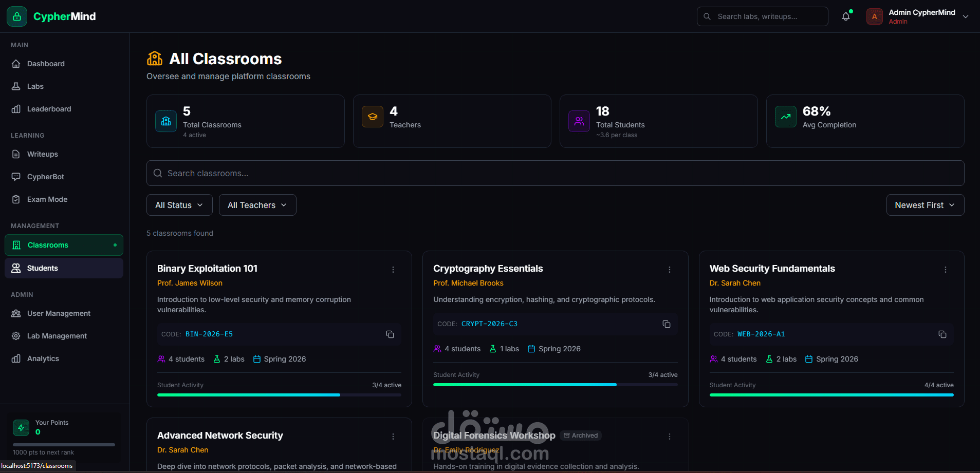Click the points progress bar to next rank
The width and height of the screenshot is (980, 473).
pyautogui.click(x=64, y=445)
